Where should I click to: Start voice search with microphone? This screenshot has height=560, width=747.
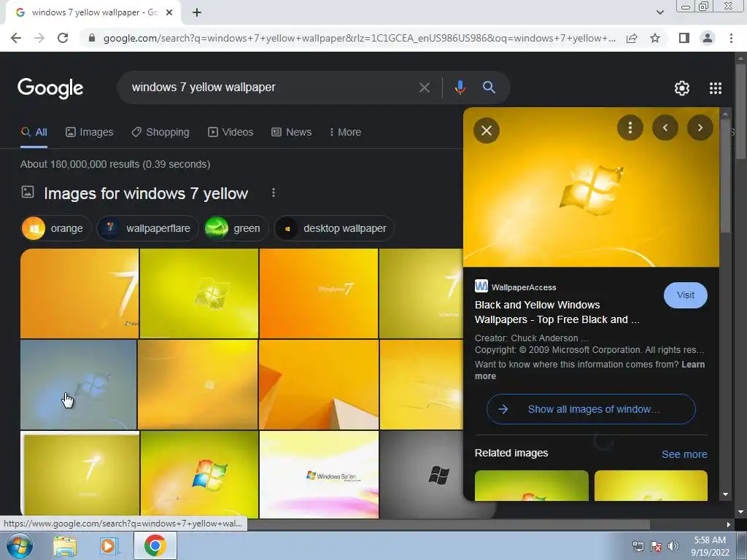[460, 87]
